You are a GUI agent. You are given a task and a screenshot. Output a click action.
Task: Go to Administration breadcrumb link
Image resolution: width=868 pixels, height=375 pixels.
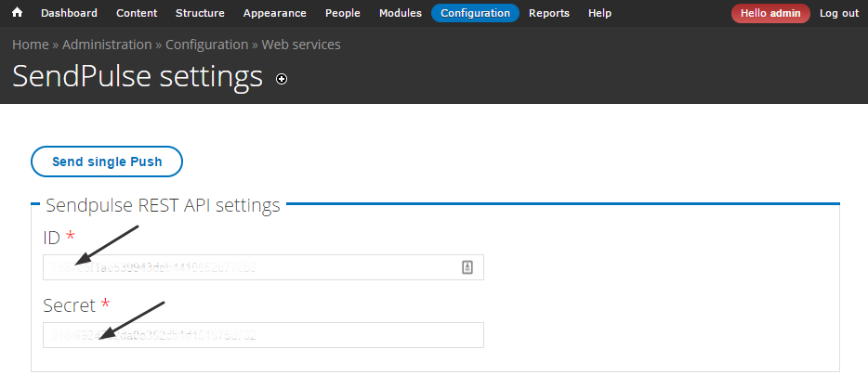pos(107,45)
